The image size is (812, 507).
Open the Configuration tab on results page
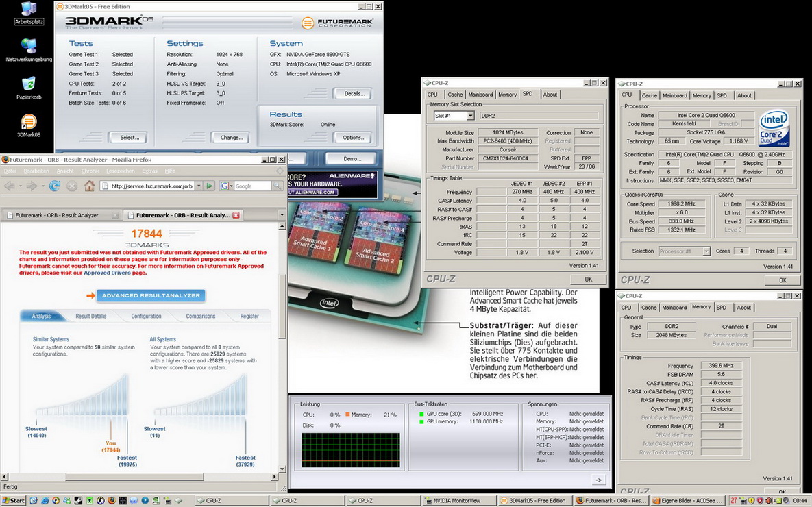146,316
